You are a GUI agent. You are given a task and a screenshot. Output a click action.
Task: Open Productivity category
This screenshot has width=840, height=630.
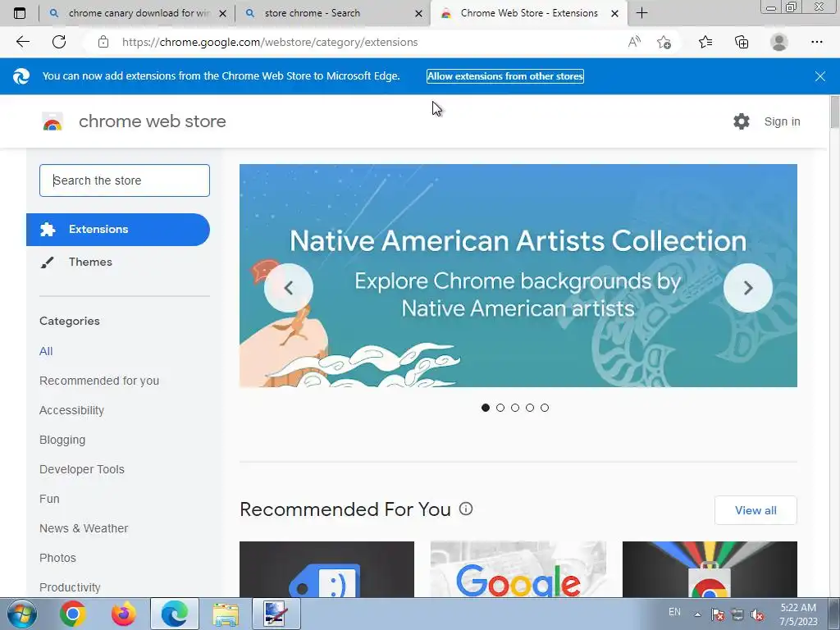pos(70,587)
